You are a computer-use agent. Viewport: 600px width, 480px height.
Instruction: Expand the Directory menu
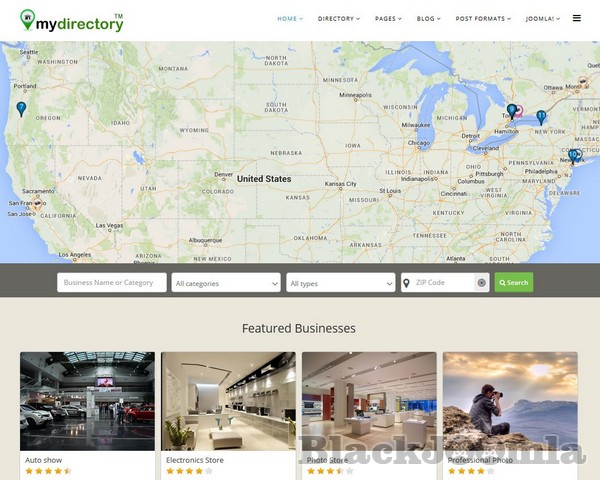tap(339, 18)
